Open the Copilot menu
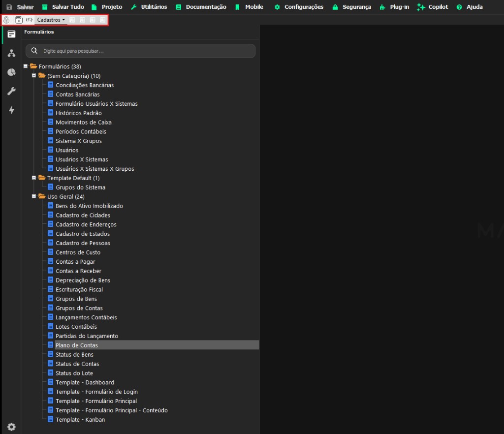 [x=433, y=7]
